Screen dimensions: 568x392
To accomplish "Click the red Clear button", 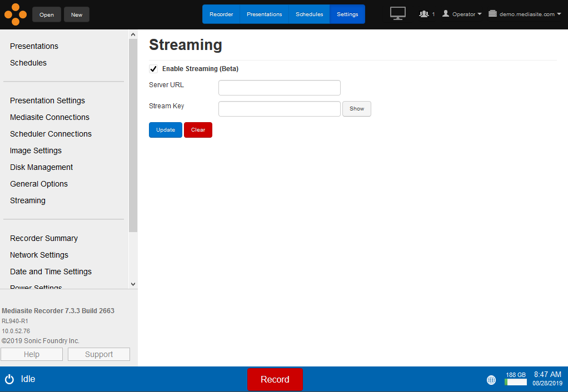I will click(x=198, y=130).
